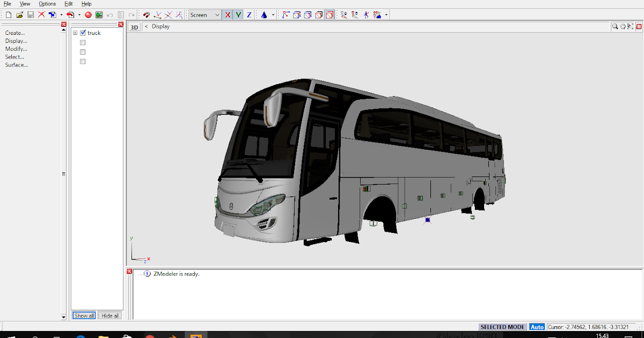644x338 pixels.
Task: Undo the last action
Action: click(x=109, y=15)
